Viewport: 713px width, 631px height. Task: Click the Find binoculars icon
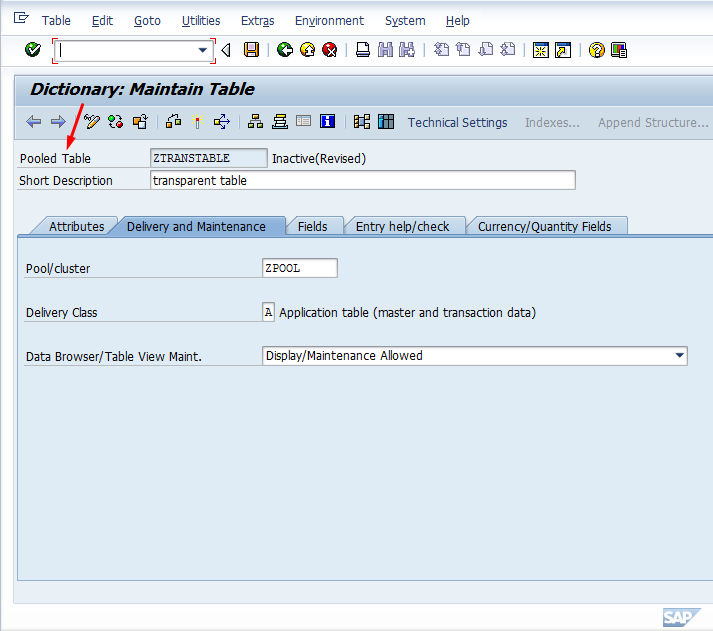(x=385, y=50)
